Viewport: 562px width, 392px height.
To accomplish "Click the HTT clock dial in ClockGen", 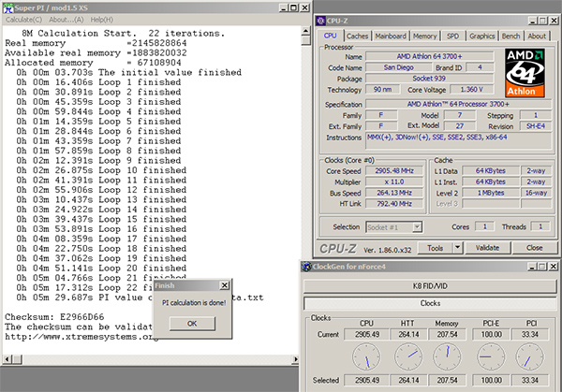I will tap(408, 356).
